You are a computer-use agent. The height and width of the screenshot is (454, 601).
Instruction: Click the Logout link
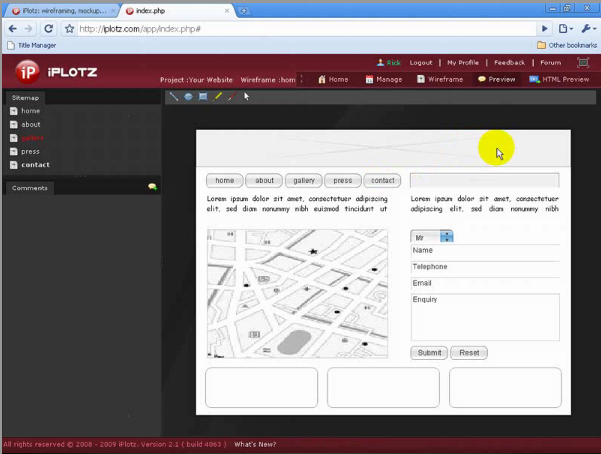421,62
